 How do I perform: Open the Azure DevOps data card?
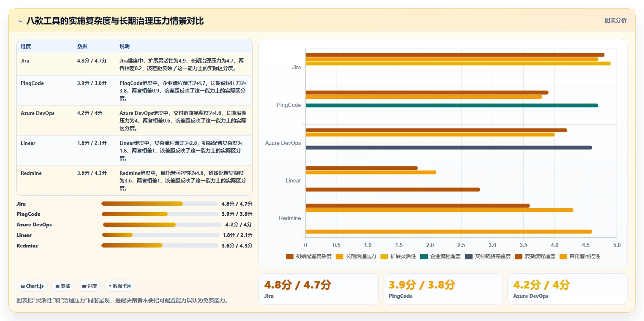tap(567, 289)
